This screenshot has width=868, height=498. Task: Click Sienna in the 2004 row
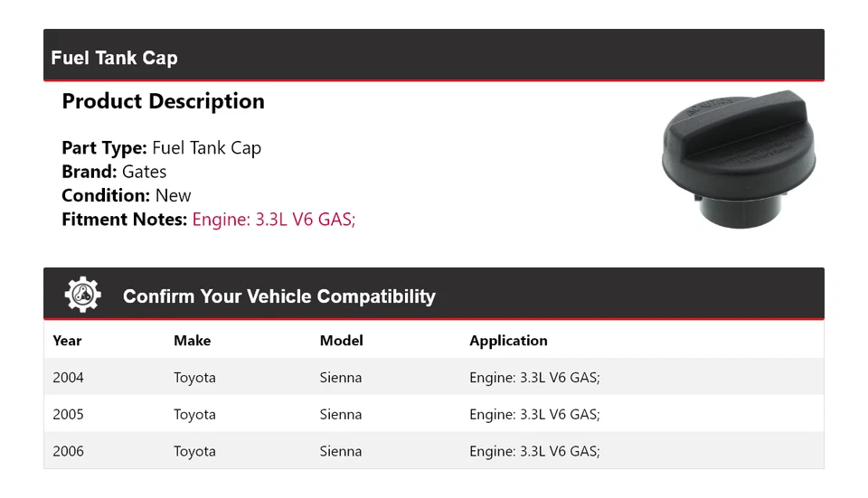[340, 378]
